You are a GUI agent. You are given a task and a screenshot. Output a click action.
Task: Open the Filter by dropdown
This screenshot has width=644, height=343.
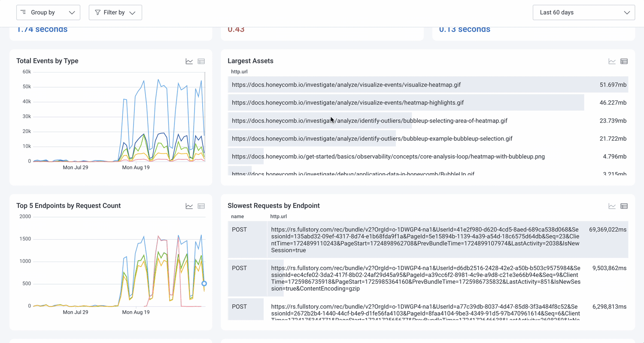point(115,12)
